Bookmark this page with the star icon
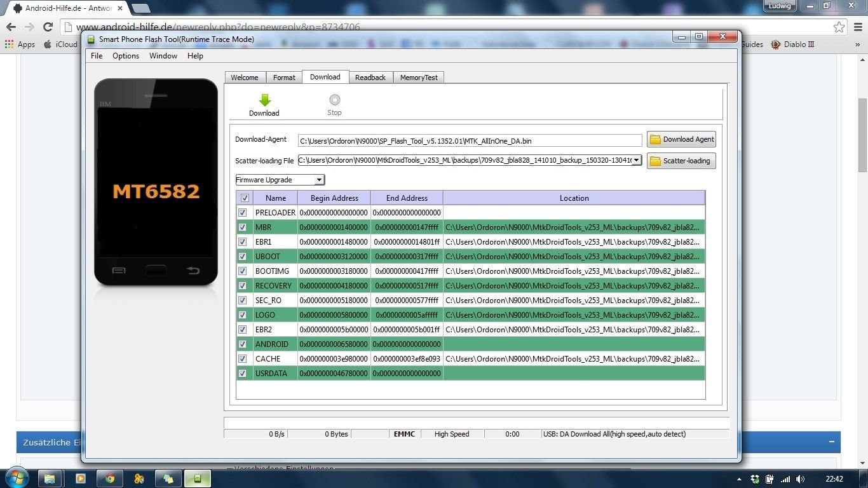This screenshot has height=488, width=868. click(x=839, y=27)
